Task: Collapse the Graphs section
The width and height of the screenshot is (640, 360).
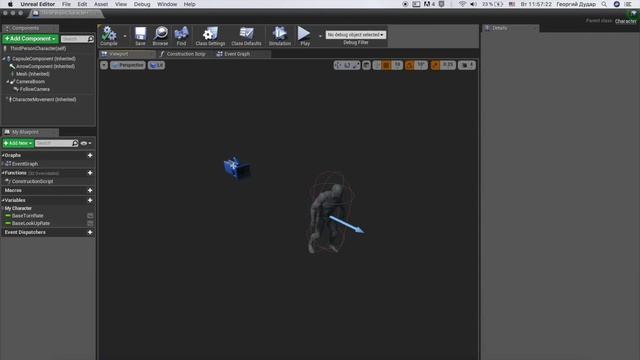Action: click(3, 155)
